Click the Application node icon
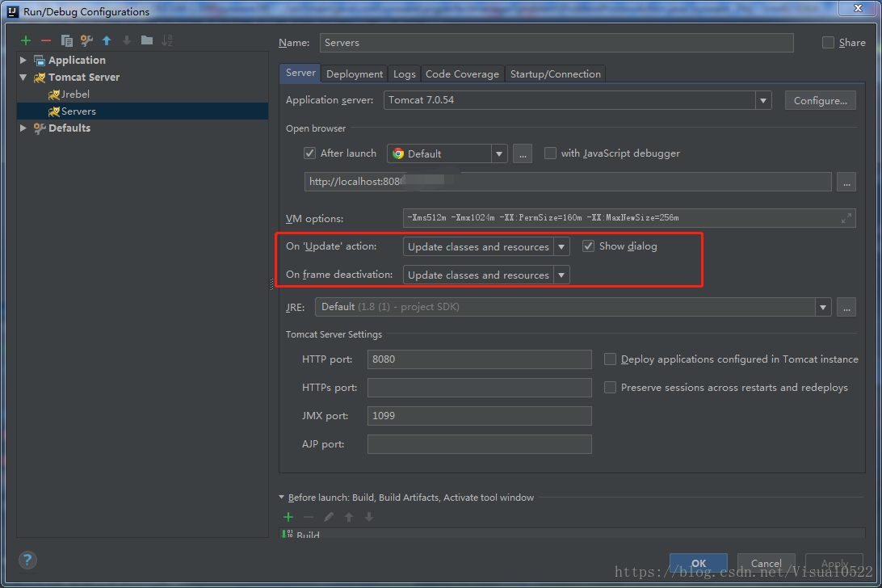882x588 pixels. (x=40, y=61)
